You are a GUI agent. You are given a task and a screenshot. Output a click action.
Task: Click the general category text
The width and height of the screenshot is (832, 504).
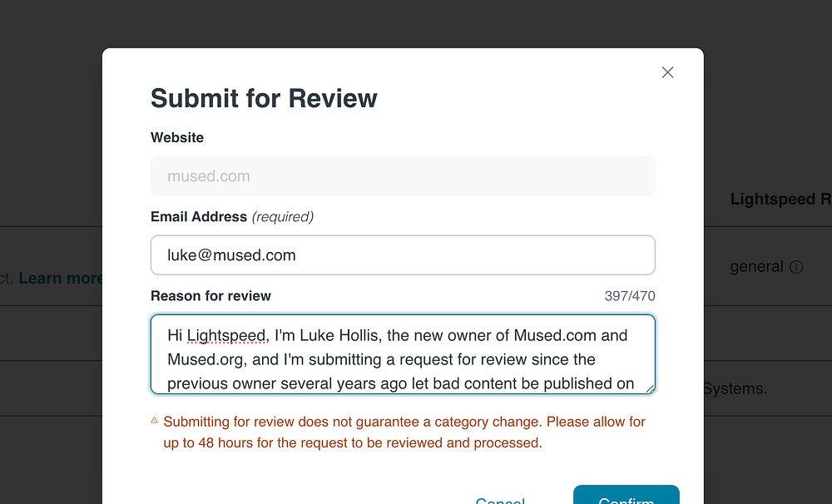(x=756, y=267)
